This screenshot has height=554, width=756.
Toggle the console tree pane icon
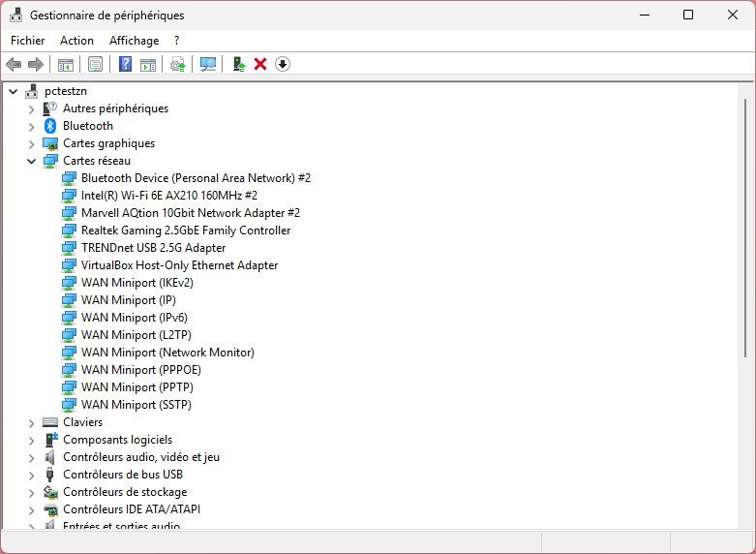66,64
